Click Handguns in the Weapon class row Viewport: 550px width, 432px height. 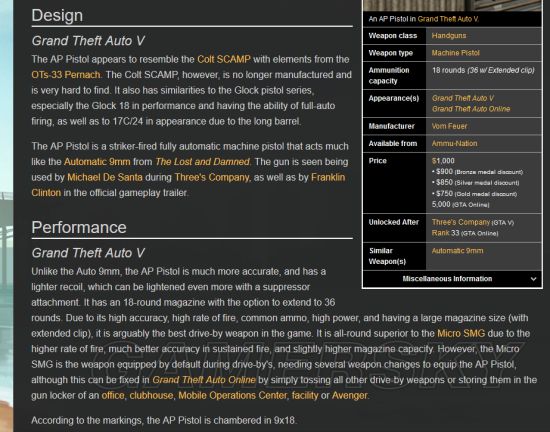[x=449, y=36]
